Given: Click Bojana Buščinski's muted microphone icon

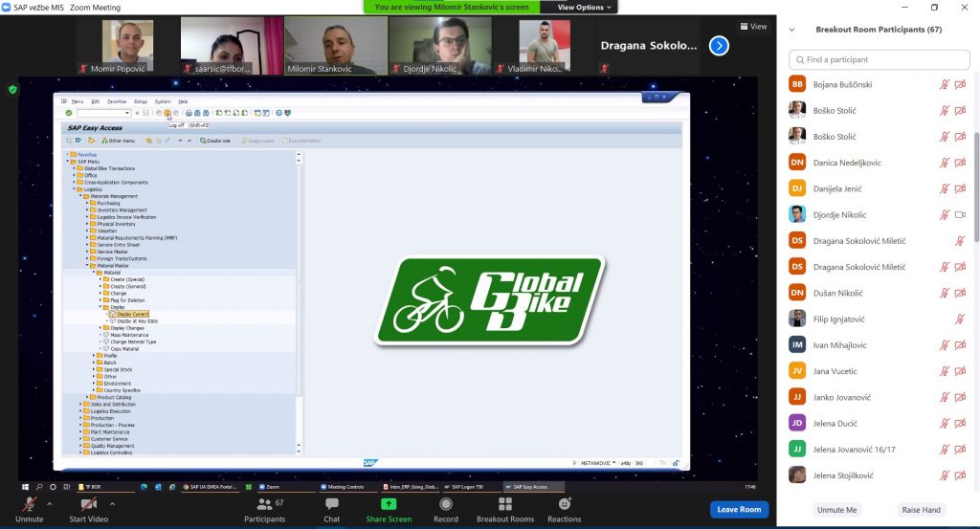Looking at the screenshot, I should pos(945,84).
